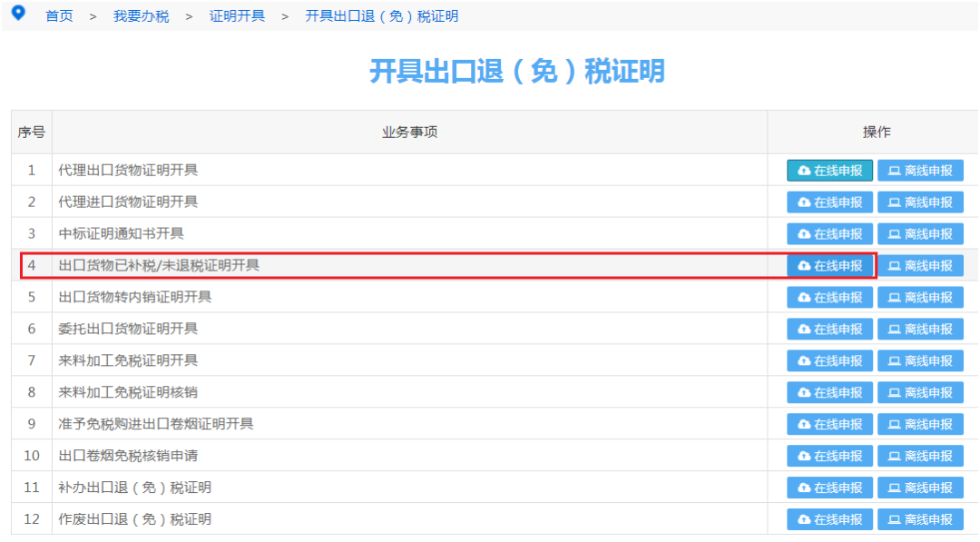Open 证明开具 breadcrumb link
The width and height of the screenshot is (980, 542).
click(237, 16)
